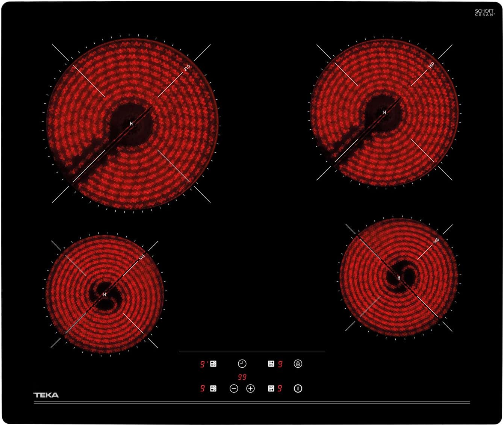Click the H at 180 burner center
The height and width of the screenshot is (426, 504).
(384, 112)
